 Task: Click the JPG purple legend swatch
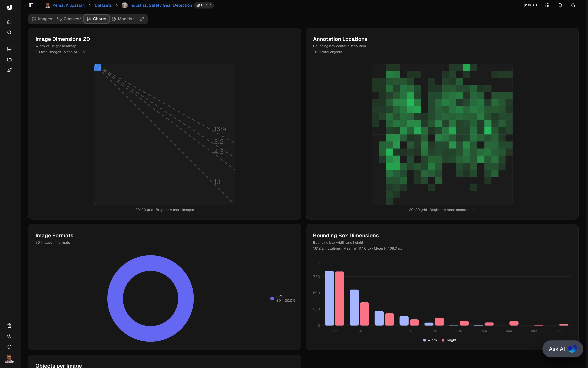click(x=272, y=298)
